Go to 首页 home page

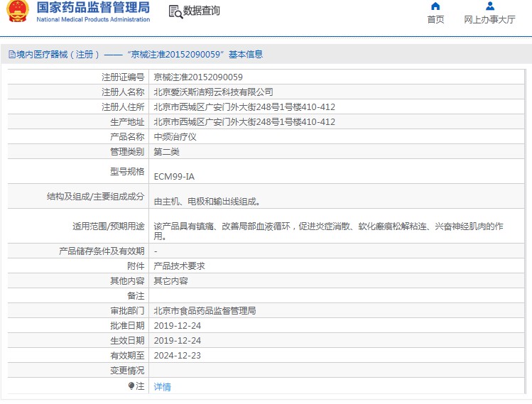[x=435, y=20]
